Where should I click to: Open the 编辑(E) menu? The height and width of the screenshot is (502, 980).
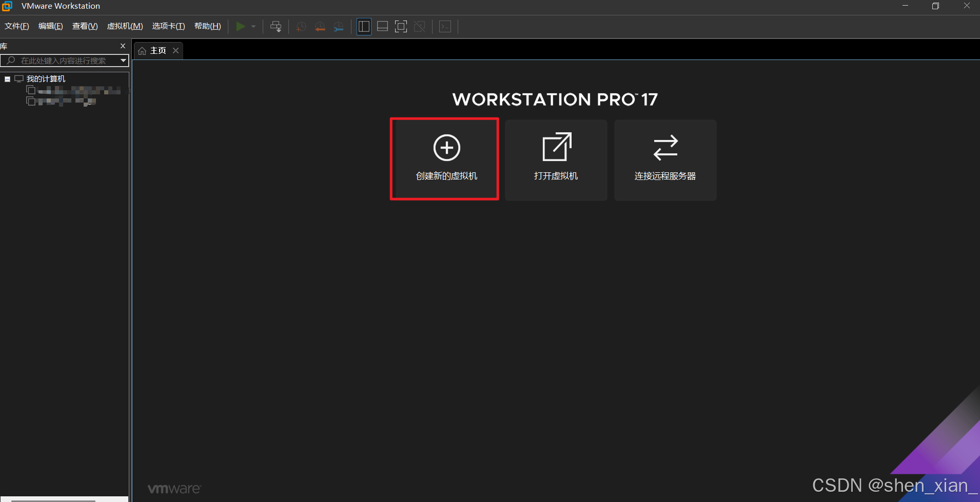51,26
